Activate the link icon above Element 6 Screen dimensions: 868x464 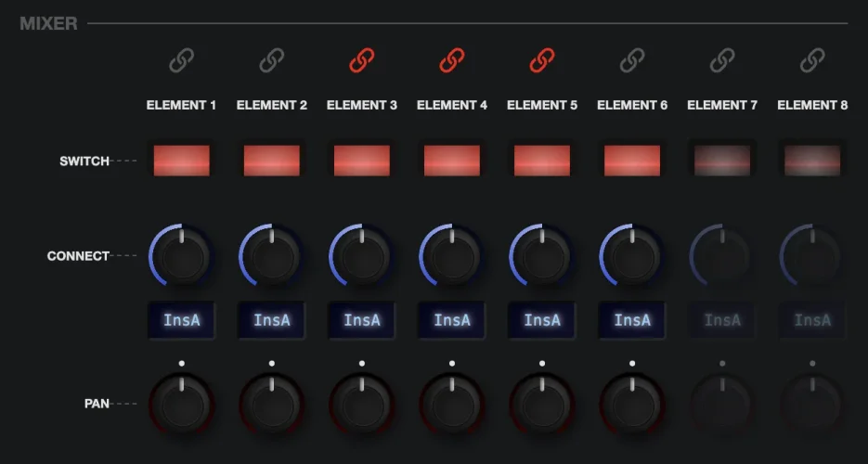click(631, 61)
